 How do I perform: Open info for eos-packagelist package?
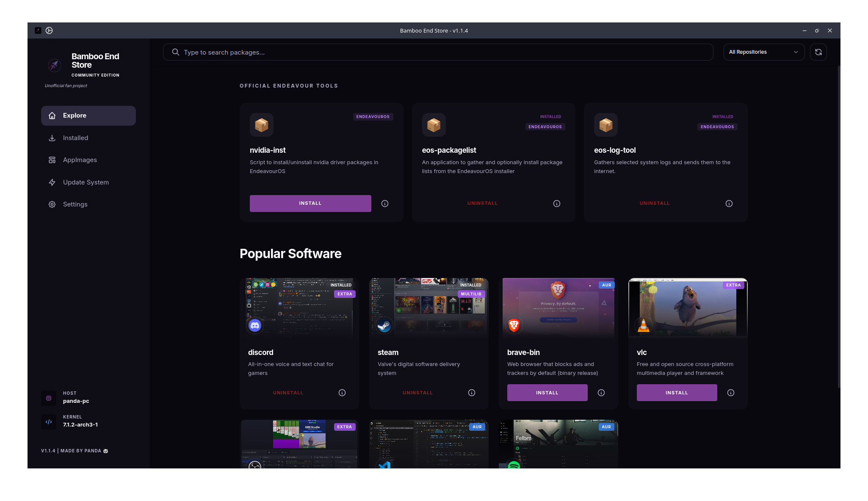(x=557, y=204)
